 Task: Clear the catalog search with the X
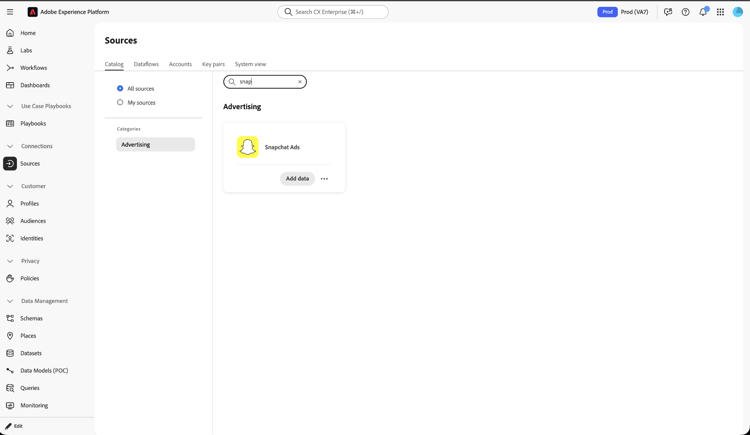[x=300, y=82]
